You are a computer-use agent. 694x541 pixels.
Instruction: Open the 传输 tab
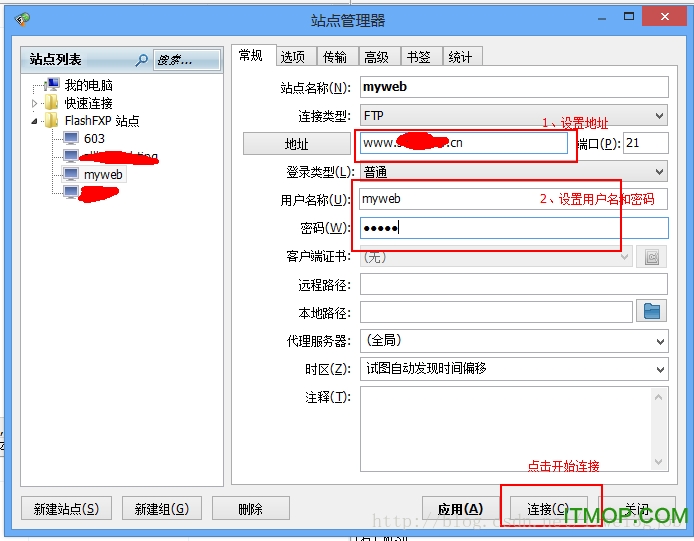click(x=337, y=57)
